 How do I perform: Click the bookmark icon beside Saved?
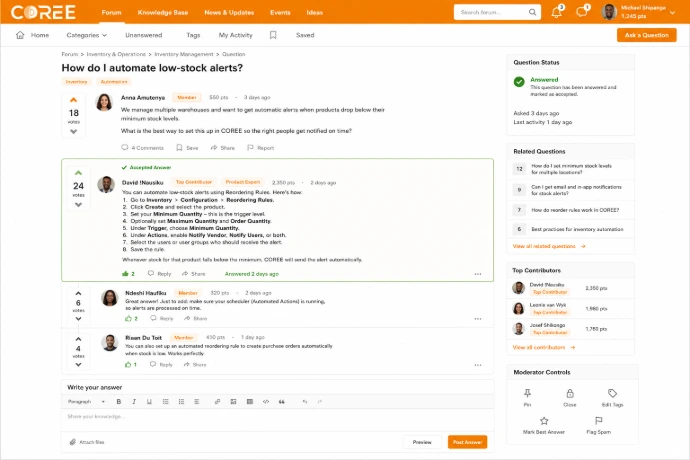point(273,35)
